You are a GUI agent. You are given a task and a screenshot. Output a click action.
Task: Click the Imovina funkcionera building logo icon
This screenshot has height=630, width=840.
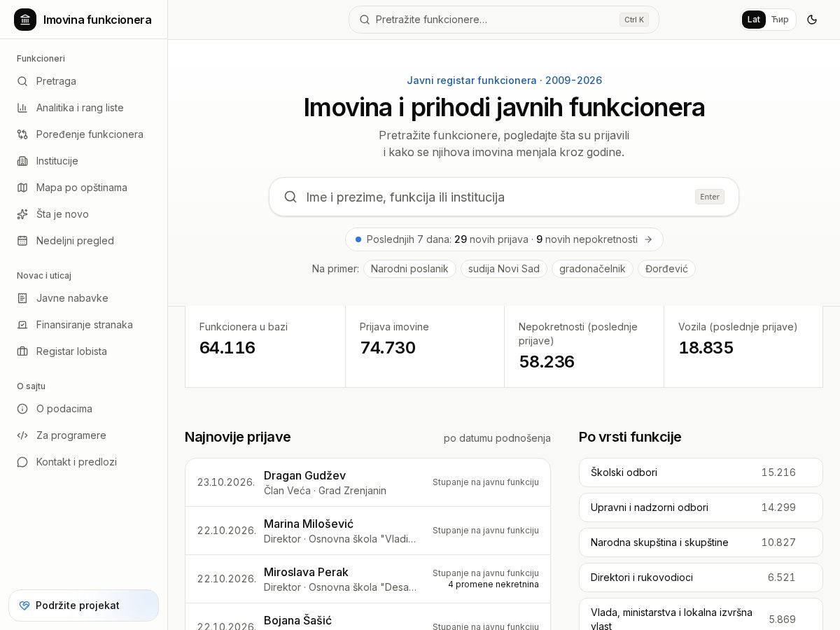pyautogui.click(x=25, y=20)
